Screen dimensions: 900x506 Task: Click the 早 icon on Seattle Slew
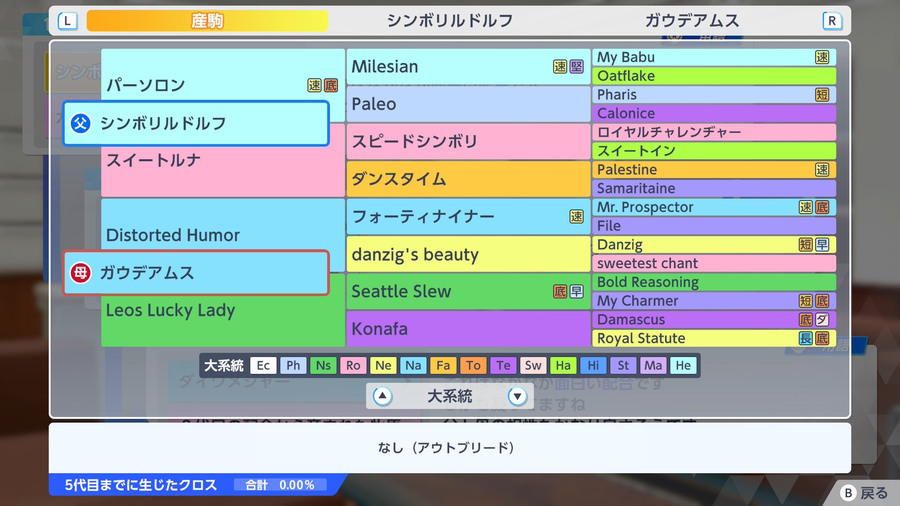(x=577, y=291)
